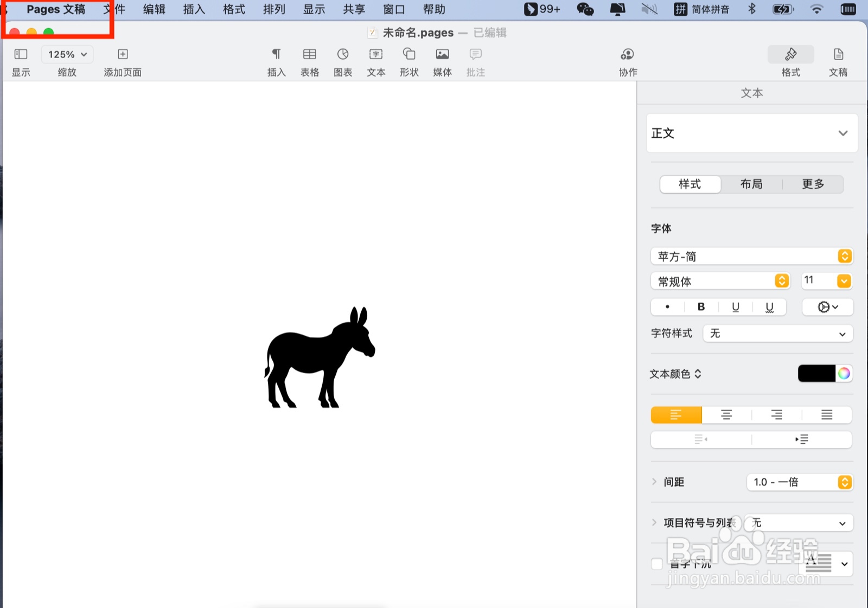
Task: Align text left
Action: coord(676,415)
